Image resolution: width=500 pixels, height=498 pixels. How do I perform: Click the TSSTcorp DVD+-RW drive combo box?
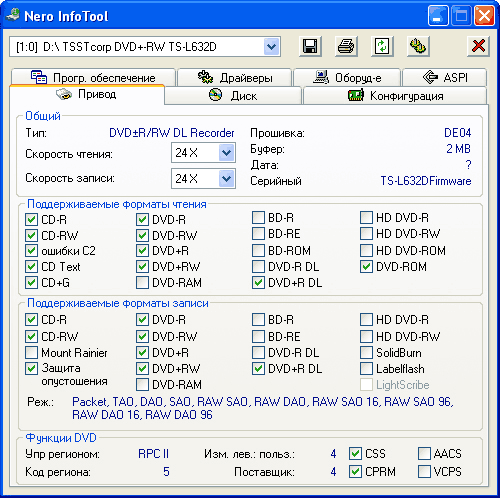(145, 46)
